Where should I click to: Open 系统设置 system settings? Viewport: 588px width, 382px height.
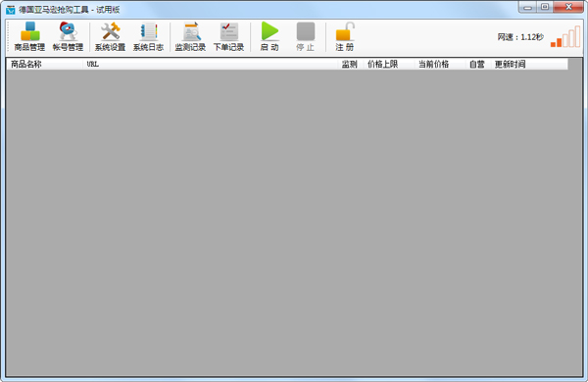[x=110, y=36]
